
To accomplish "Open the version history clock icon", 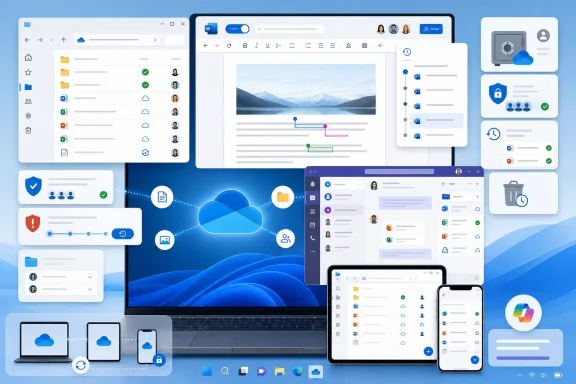I will 407,52.
